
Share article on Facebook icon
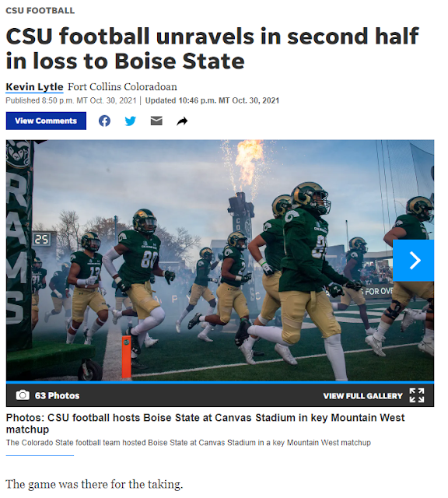click(104, 121)
